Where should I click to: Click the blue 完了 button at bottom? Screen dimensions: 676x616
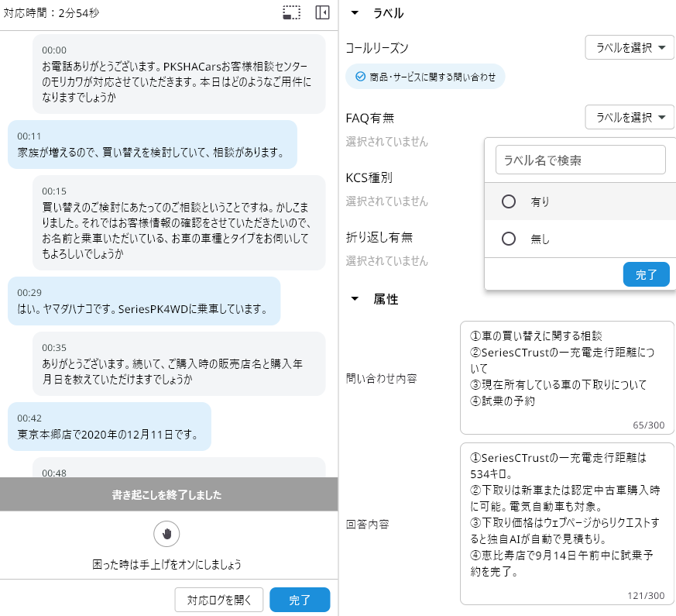tap(298, 599)
